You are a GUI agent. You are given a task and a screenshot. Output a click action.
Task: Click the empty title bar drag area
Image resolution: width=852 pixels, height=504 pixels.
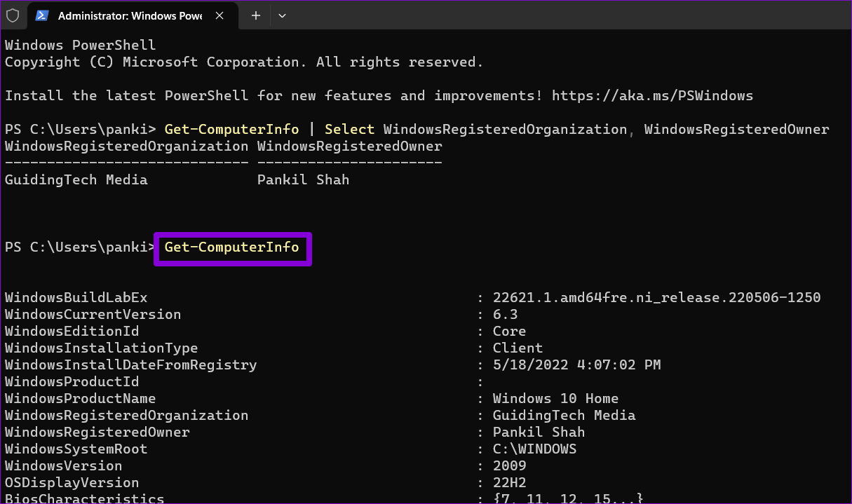pos(561,15)
